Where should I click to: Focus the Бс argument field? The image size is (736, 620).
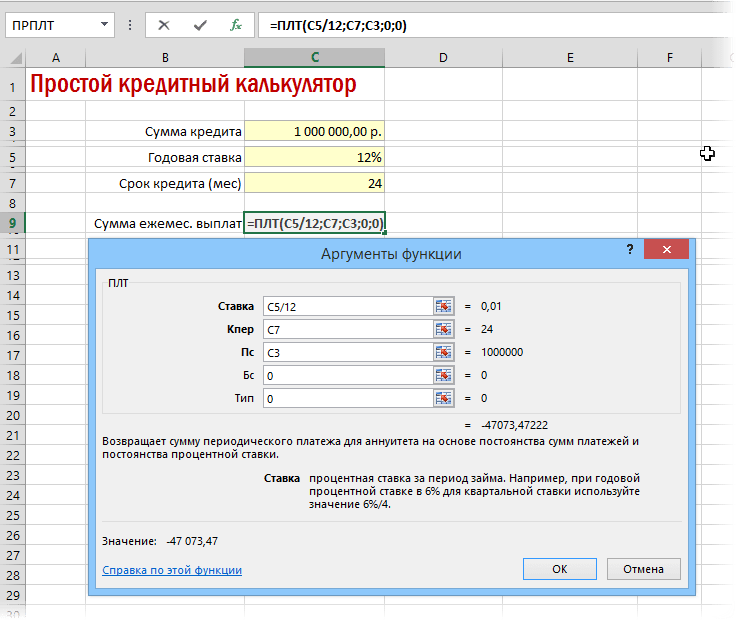[348, 375]
